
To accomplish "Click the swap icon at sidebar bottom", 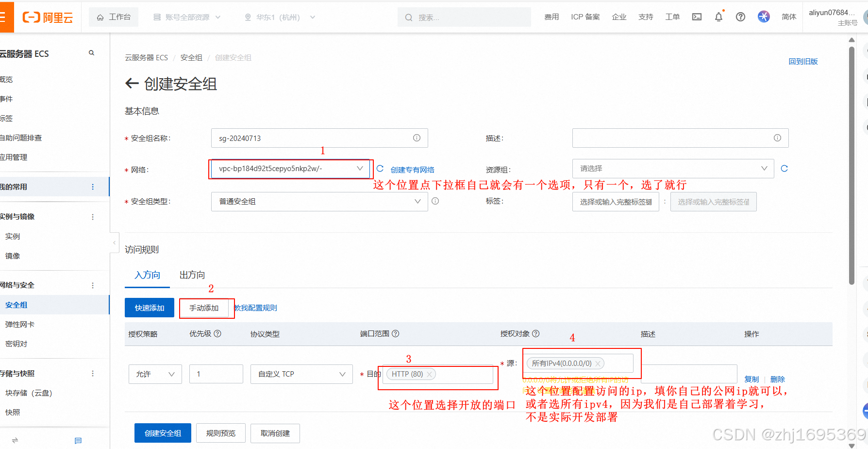I will (x=15, y=440).
